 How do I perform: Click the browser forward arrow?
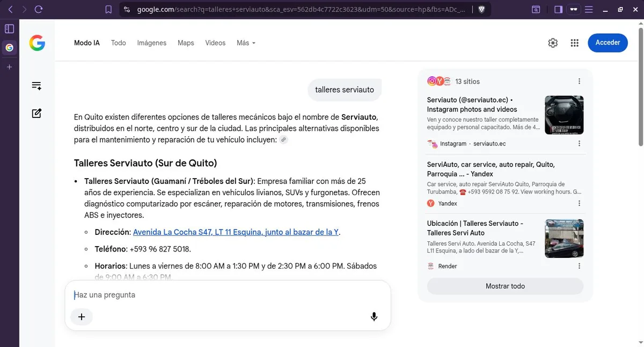(24, 9)
